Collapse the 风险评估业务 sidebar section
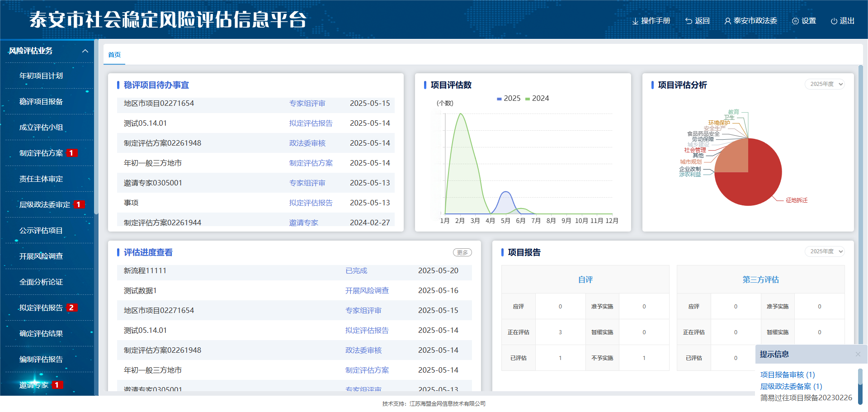The width and height of the screenshot is (868, 412). (85, 51)
